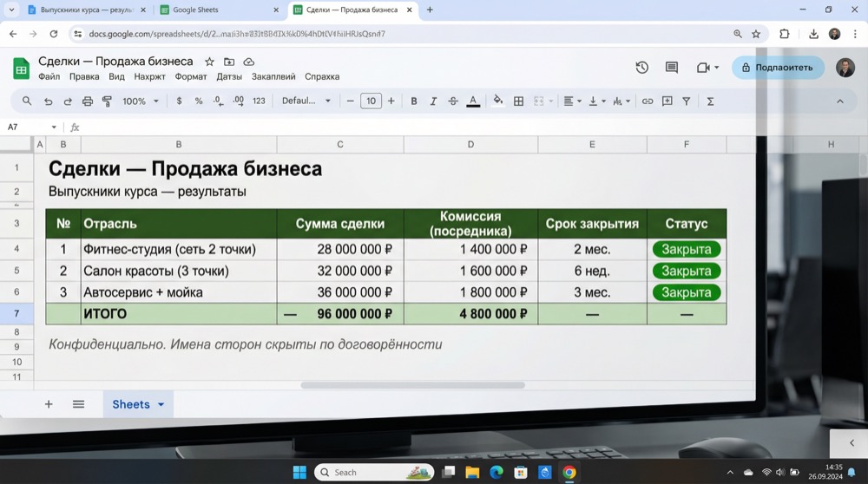This screenshot has height=484, width=868.
Task: Open version history clock icon
Action: [642, 68]
